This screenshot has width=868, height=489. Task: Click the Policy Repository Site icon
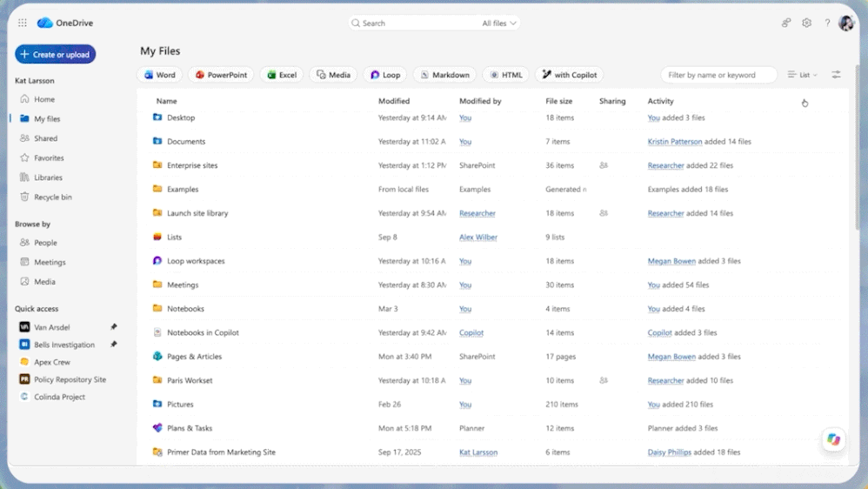click(x=24, y=378)
